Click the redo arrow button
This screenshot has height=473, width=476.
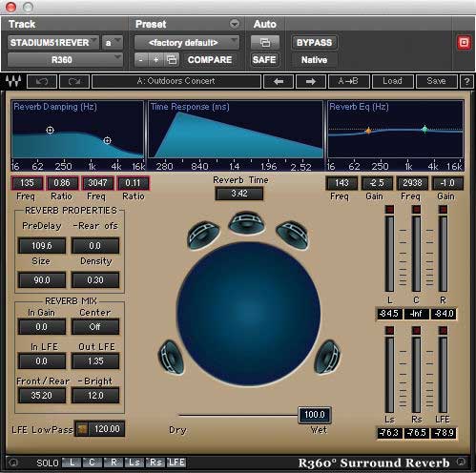click(x=74, y=81)
